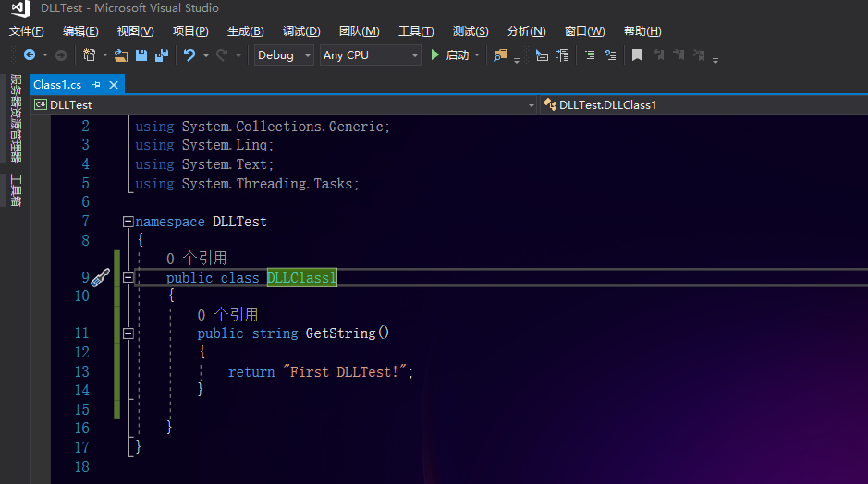Open the File (文件) menu
868x484 pixels.
tap(26, 31)
